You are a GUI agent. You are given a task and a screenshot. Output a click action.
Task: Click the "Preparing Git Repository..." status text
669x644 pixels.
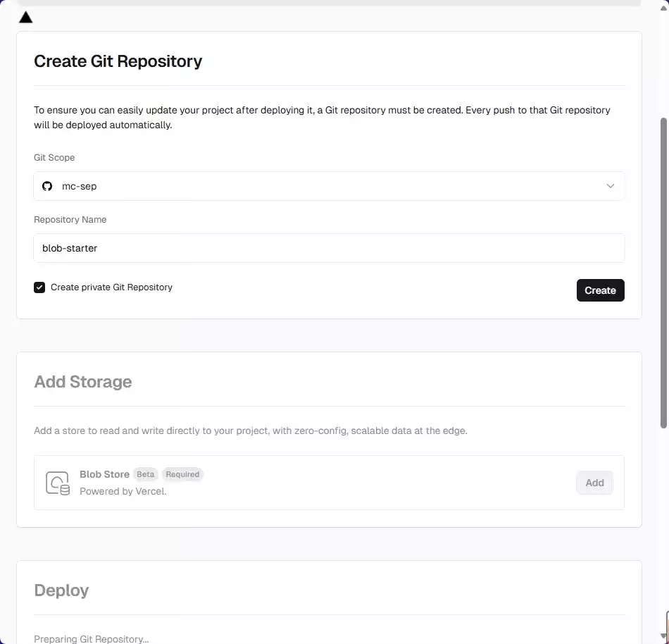92,639
